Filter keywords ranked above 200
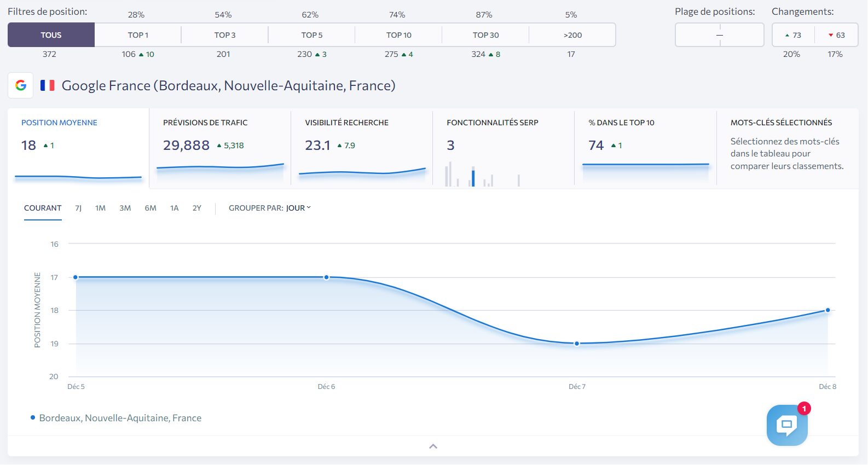This screenshot has width=868, height=465. click(x=572, y=35)
